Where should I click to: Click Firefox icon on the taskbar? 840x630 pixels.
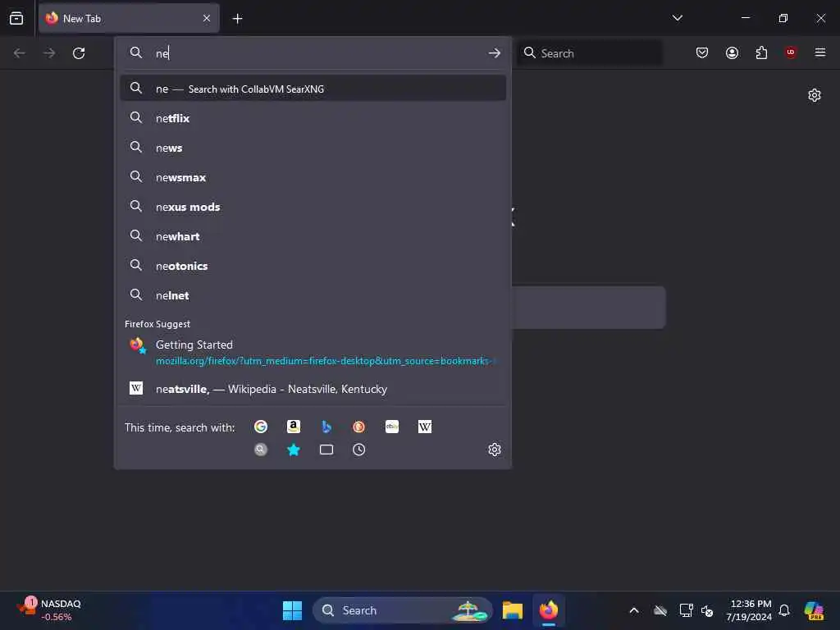(x=549, y=610)
